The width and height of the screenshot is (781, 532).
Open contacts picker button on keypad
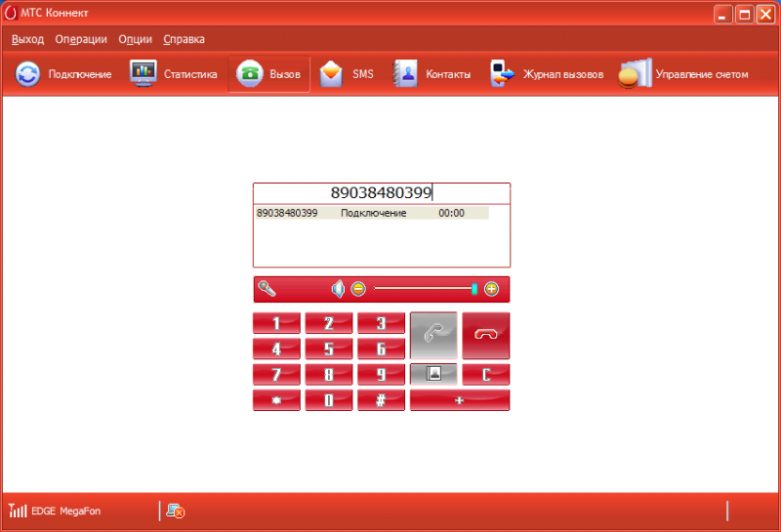(x=433, y=375)
